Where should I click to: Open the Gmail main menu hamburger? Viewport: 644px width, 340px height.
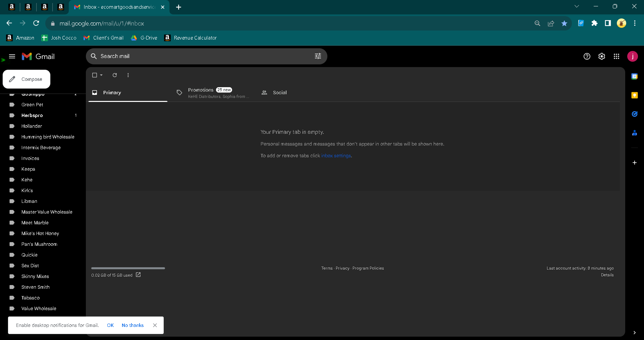pos(12,56)
